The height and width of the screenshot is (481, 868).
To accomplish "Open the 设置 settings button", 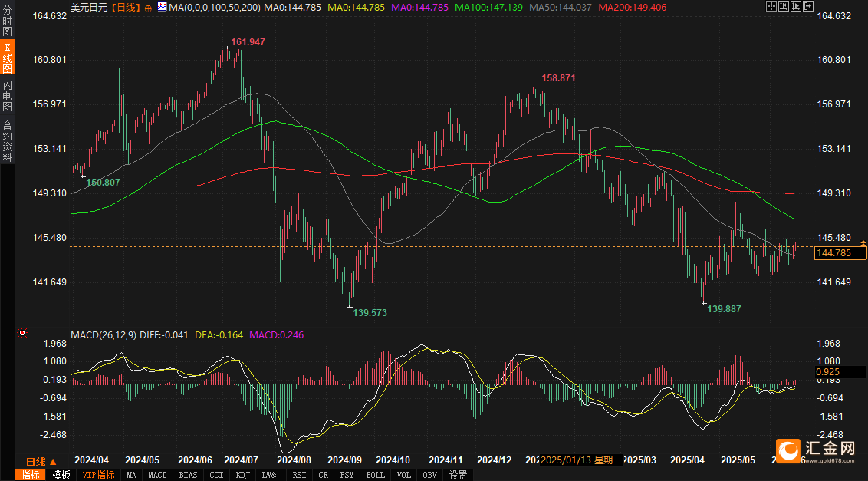I will click(x=458, y=475).
